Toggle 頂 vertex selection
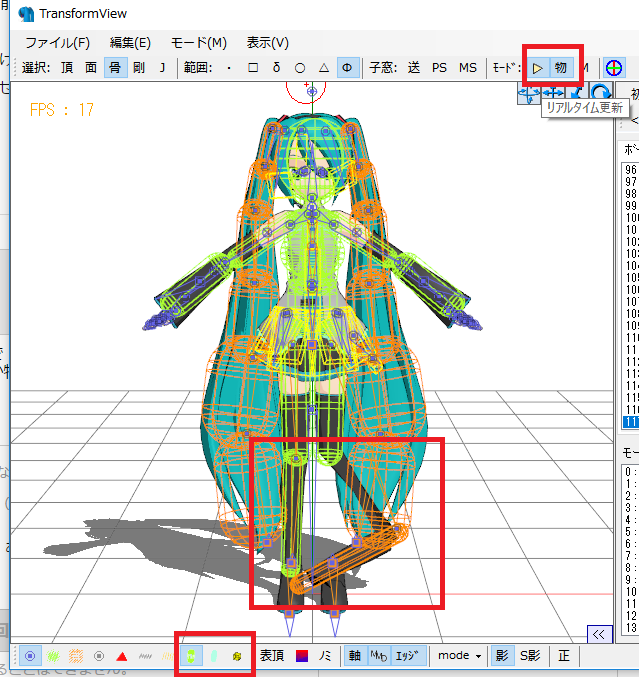Image resolution: width=639 pixels, height=677 pixels. [x=67, y=68]
